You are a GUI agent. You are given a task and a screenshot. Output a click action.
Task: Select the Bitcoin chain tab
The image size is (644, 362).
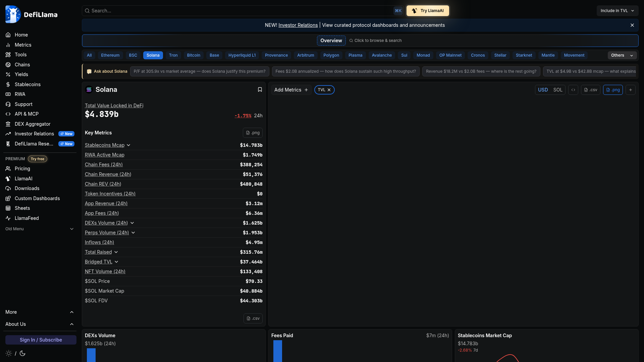pos(194,55)
